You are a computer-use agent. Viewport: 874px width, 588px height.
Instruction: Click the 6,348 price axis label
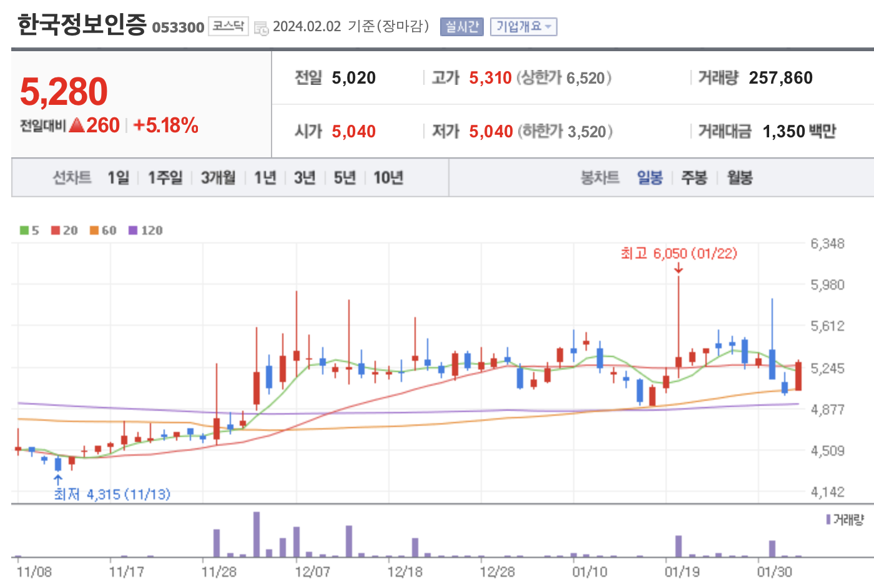pyautogui.click(x=827, y=244)
